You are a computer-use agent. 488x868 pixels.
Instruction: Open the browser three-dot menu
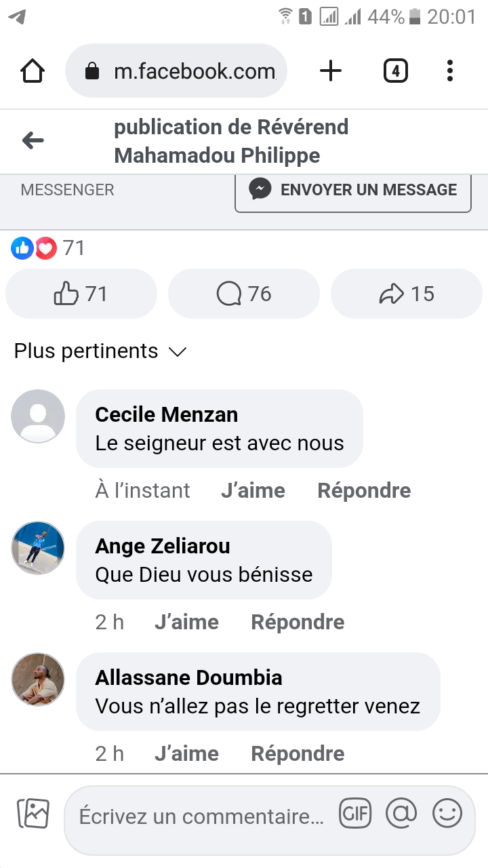(450, 71)
